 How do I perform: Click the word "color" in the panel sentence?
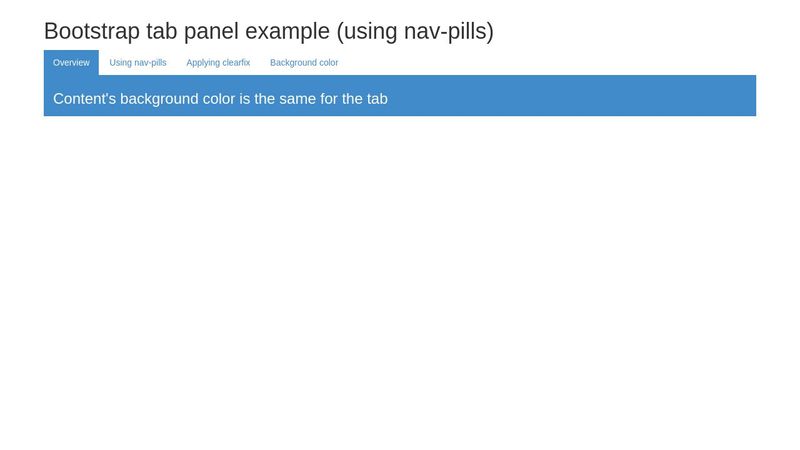(x=219, y=99)
